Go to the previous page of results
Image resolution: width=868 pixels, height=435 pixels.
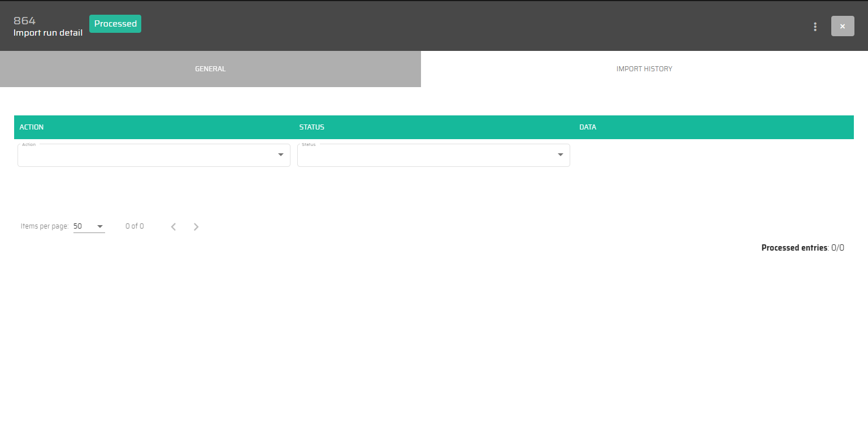coord(173,227)
